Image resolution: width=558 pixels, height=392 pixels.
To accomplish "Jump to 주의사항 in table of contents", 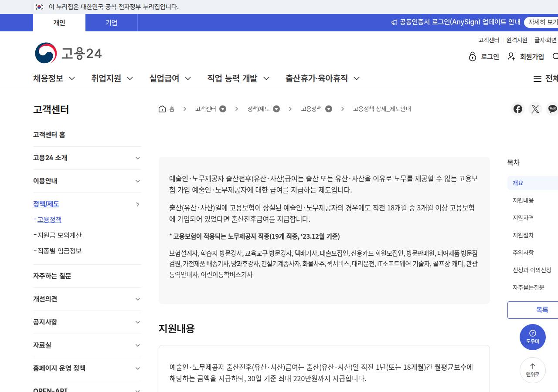I will 523,253.
